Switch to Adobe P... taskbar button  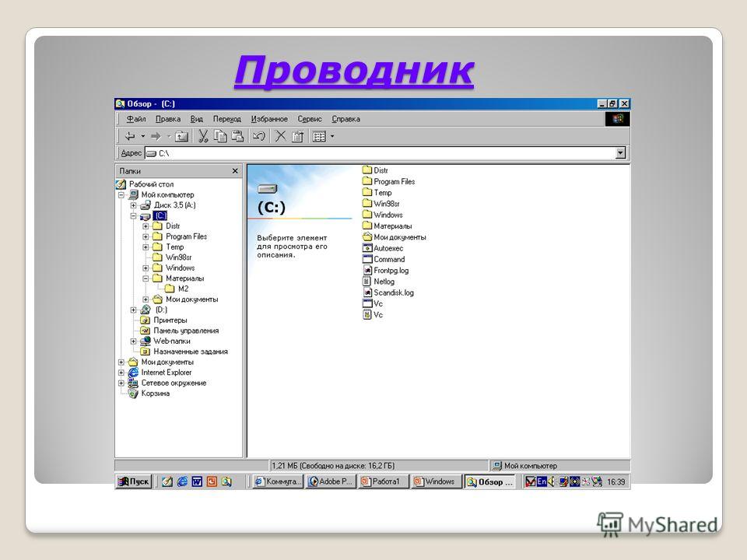click(x=331, y=482)
